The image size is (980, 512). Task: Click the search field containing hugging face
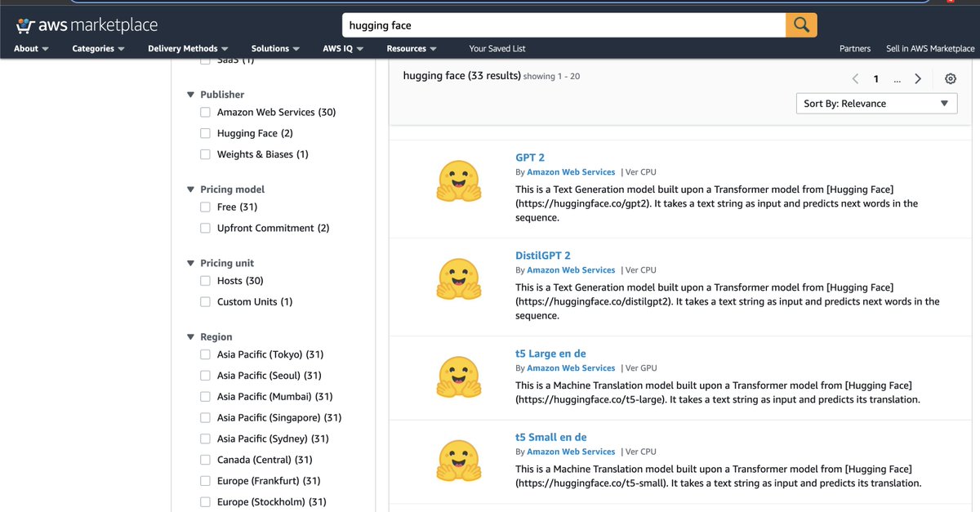(563, 25)
